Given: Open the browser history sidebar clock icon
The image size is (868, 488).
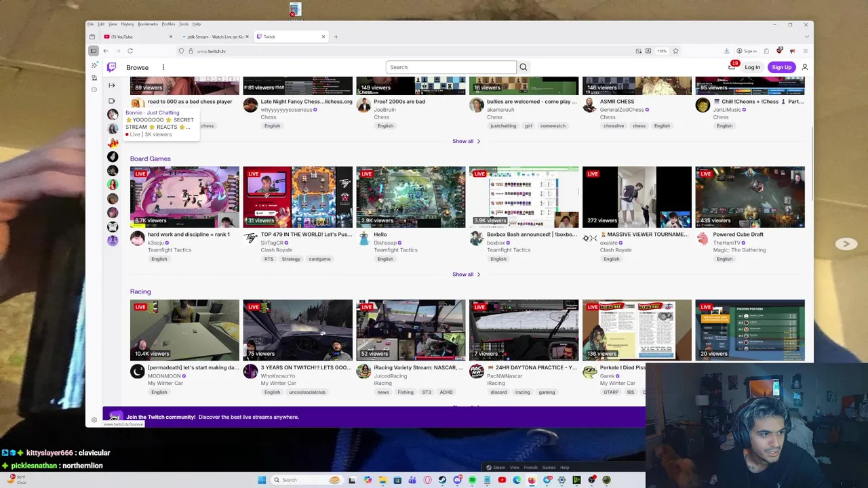Looking at the screenshot, I should 94,89.
